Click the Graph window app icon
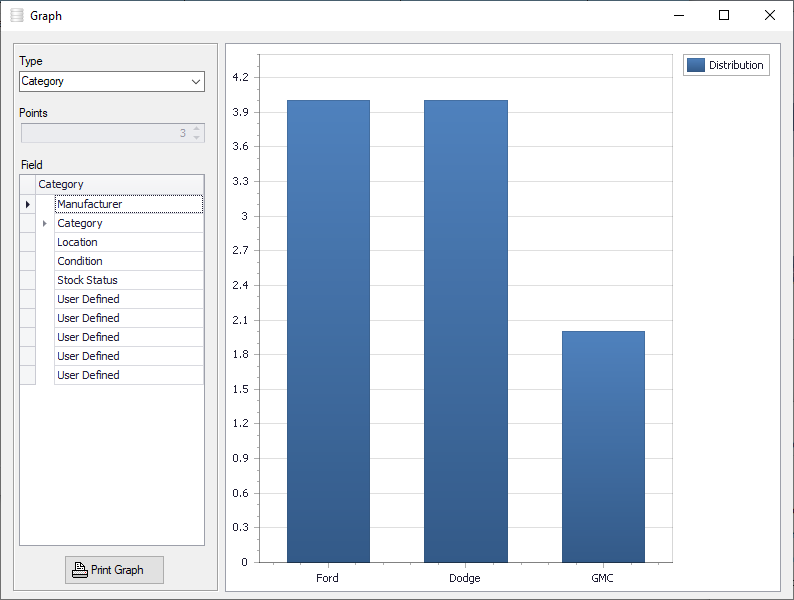This screenshot has width=794, height=600. point(17,16)
